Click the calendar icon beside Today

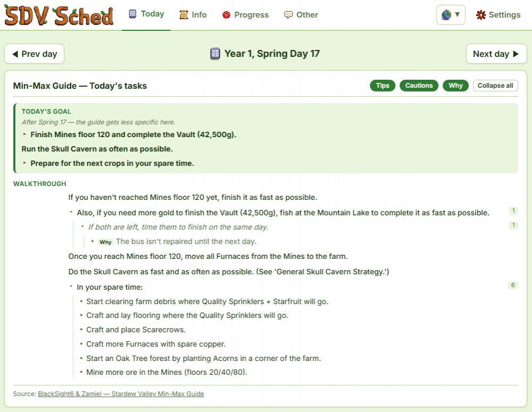(x=132, y=14)
